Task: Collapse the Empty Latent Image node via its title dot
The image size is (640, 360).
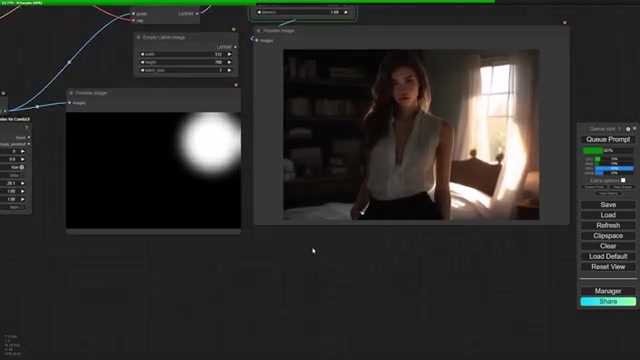Action: pos(138,37)
